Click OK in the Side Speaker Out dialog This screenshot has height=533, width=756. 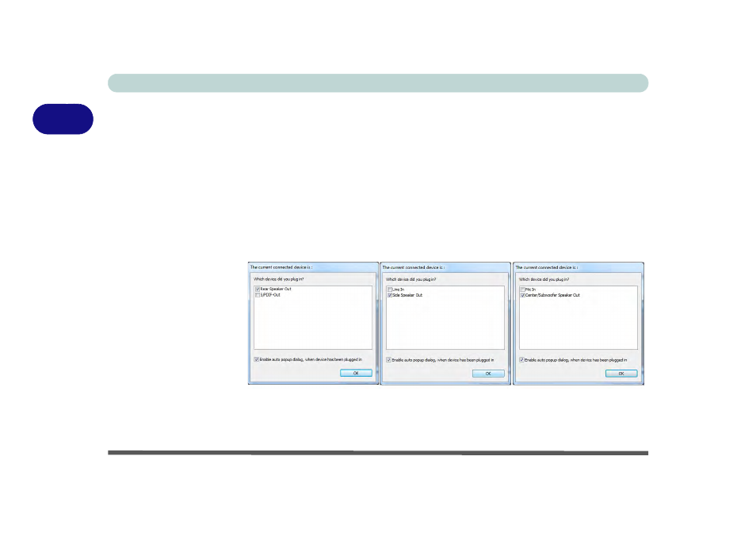tap(488, 374)
